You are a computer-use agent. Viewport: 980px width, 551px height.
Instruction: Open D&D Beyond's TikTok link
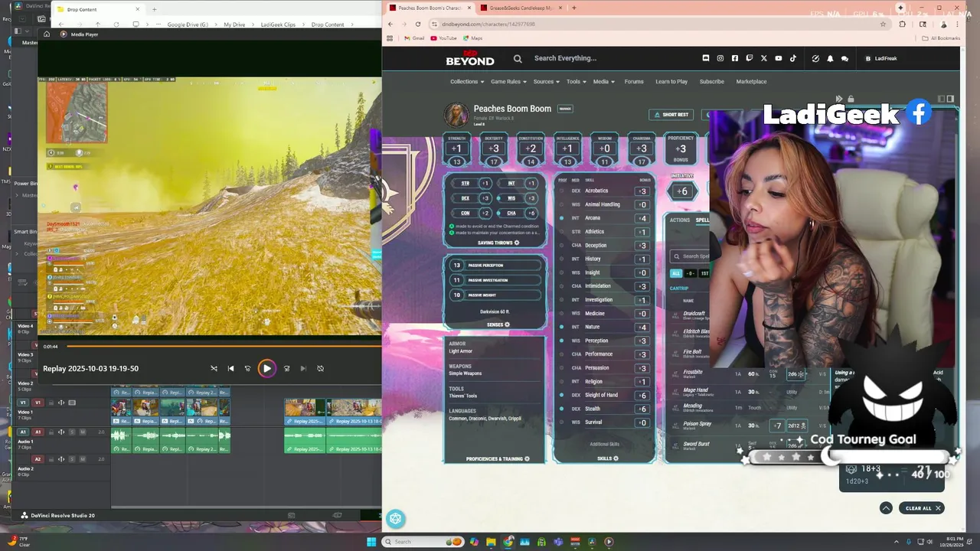tap(793, 58)
